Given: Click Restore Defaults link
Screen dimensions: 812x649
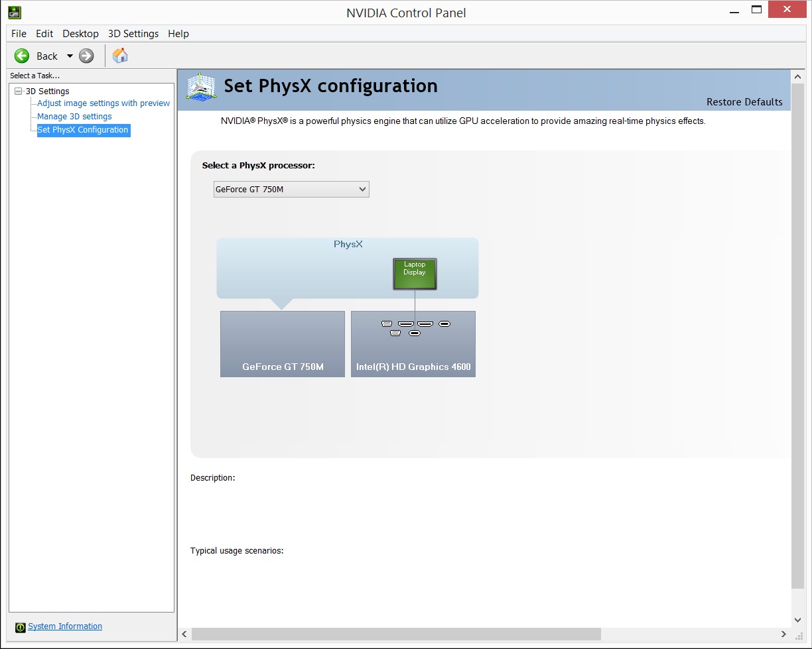Looking at the screenshot, I should 744,102.
